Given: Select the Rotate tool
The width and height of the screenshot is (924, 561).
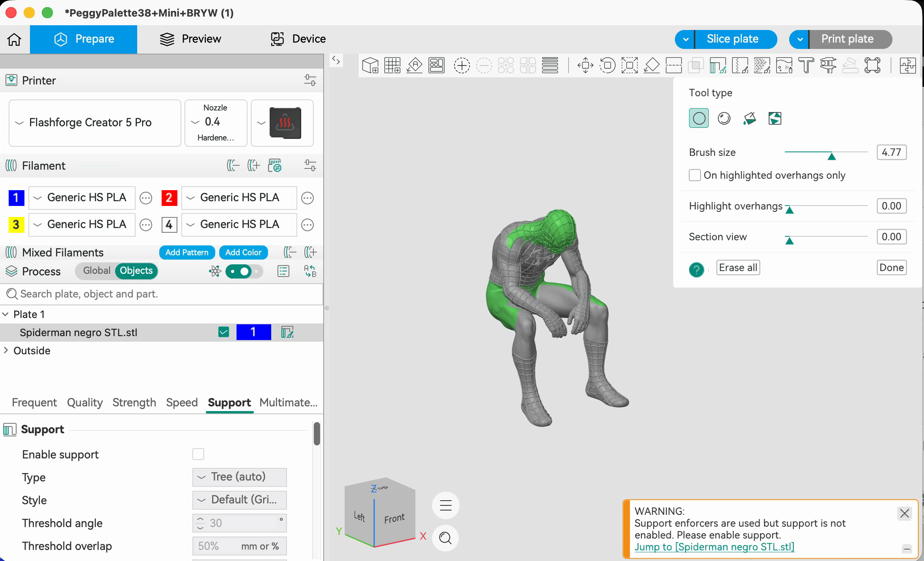Looking at the screenshot, I should 607,65.
